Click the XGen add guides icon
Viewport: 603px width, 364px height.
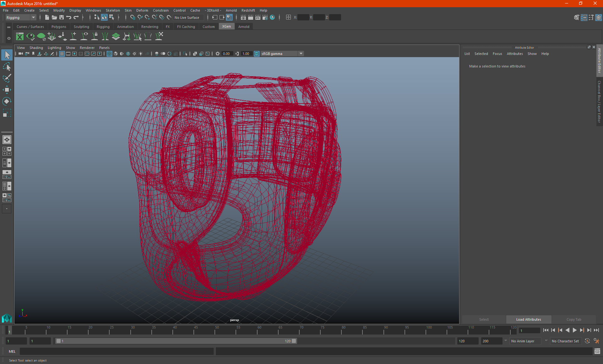tap(73, 37)
